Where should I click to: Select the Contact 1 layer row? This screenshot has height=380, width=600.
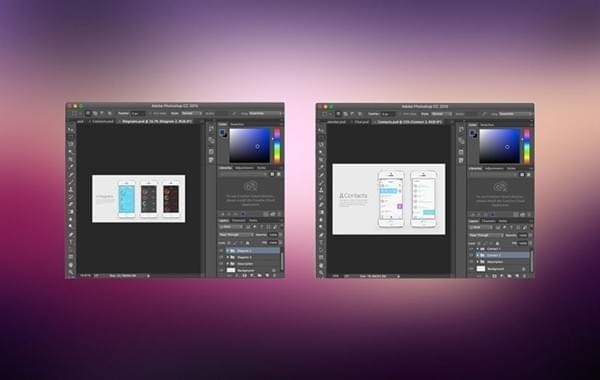pos(499,249)
